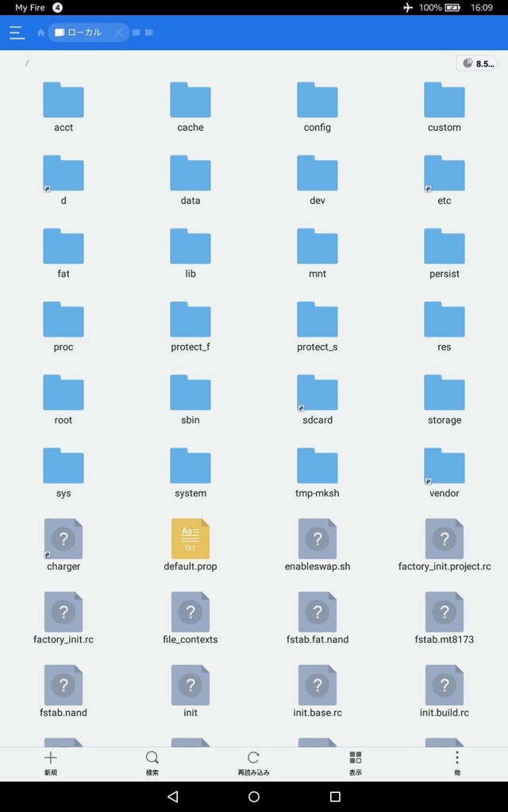Image resolution: width=508 pixels, height=812 pixels.
Task: Open the custom folder
Action: click(x=444, y=108)
